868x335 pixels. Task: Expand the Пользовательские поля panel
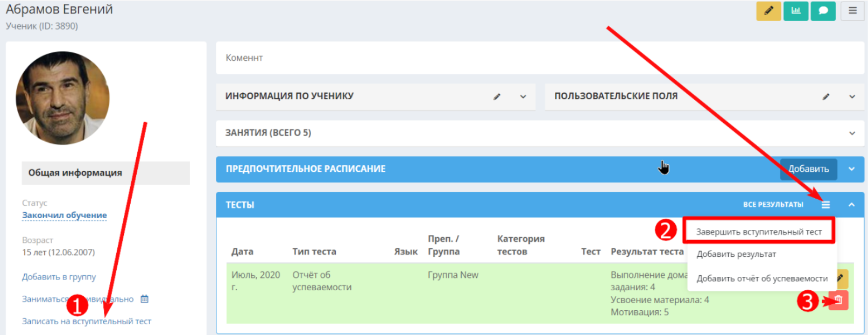coord(852,97)
